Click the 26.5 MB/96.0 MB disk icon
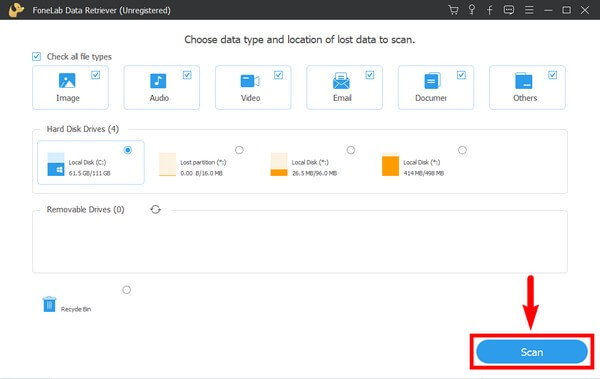600x379 pixels. point(279,164)
